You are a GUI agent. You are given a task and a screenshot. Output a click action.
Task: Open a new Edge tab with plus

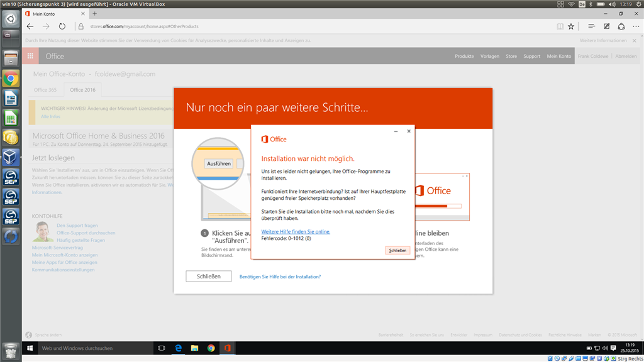(x=94, y=14)
